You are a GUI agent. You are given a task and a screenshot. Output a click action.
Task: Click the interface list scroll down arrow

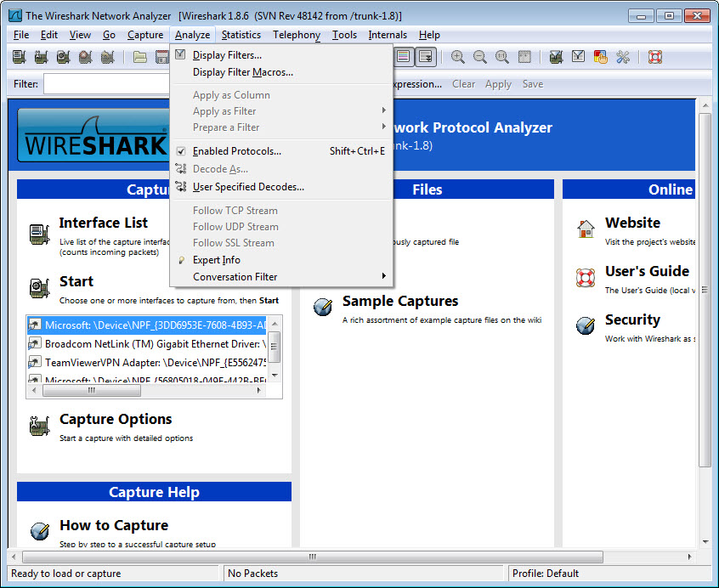click(x=275, y=376)
